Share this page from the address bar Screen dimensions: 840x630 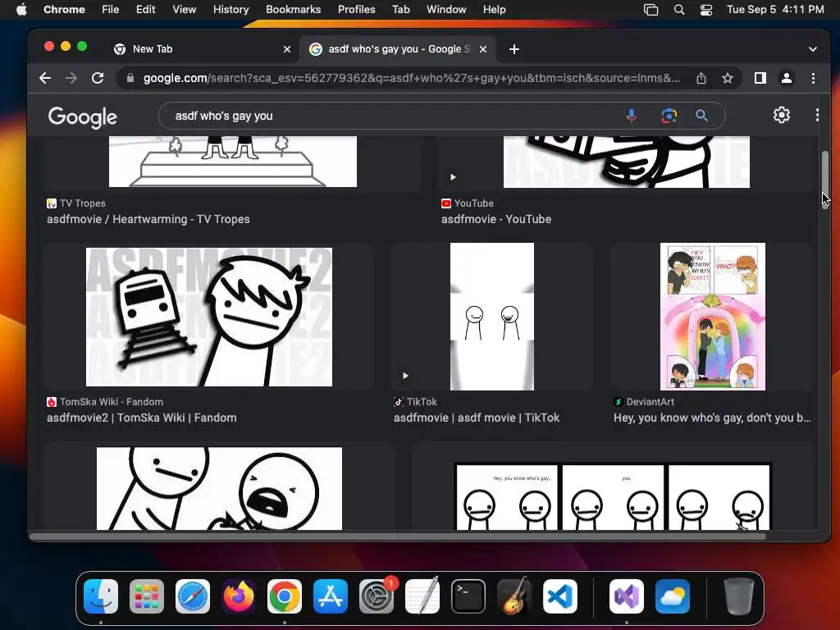(701, 78)
